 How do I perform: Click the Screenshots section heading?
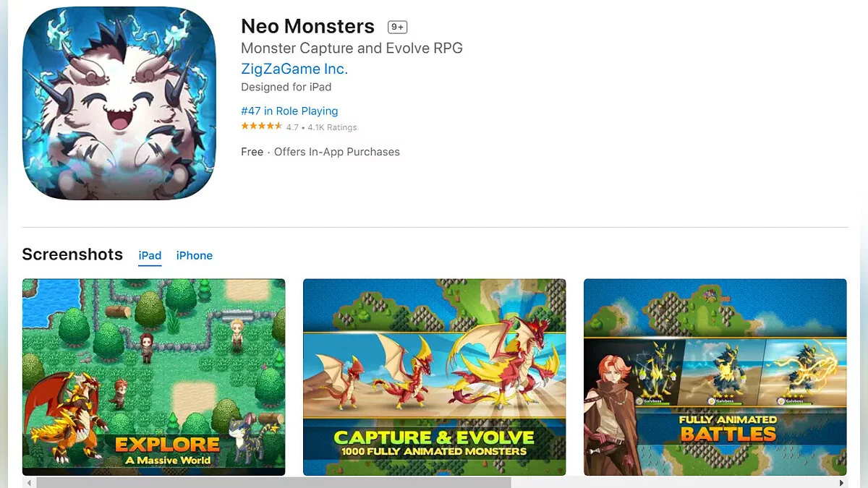72,254
